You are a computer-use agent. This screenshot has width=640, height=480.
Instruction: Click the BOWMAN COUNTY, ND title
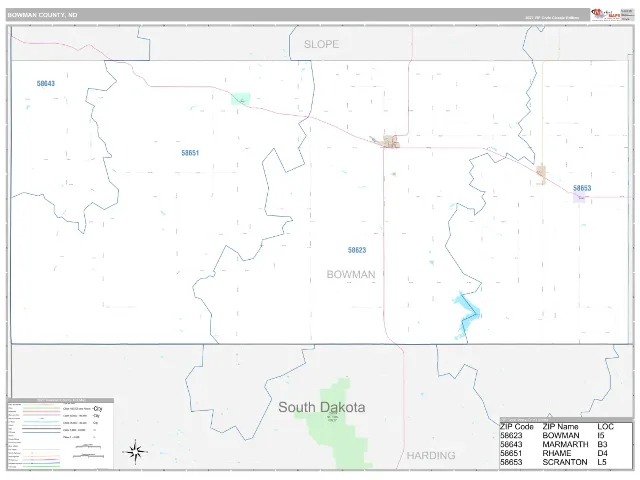click(x=42, y=15)
